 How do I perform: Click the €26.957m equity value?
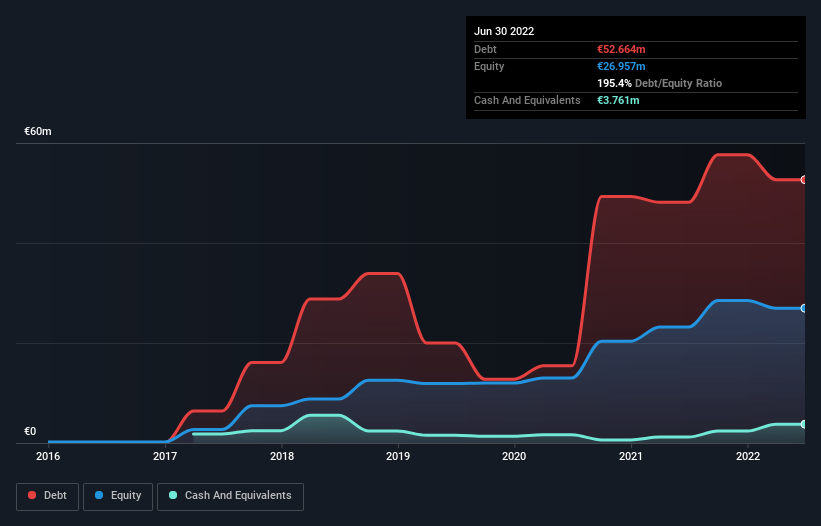[x=621, y=66]
